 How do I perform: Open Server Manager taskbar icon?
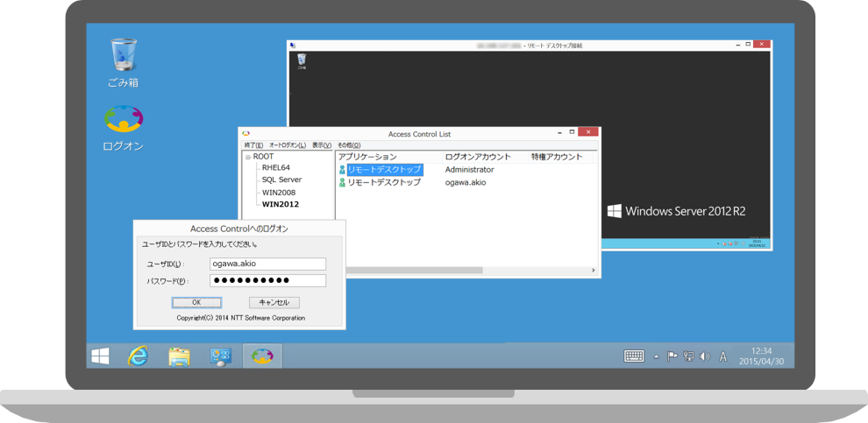pos(221,356)
